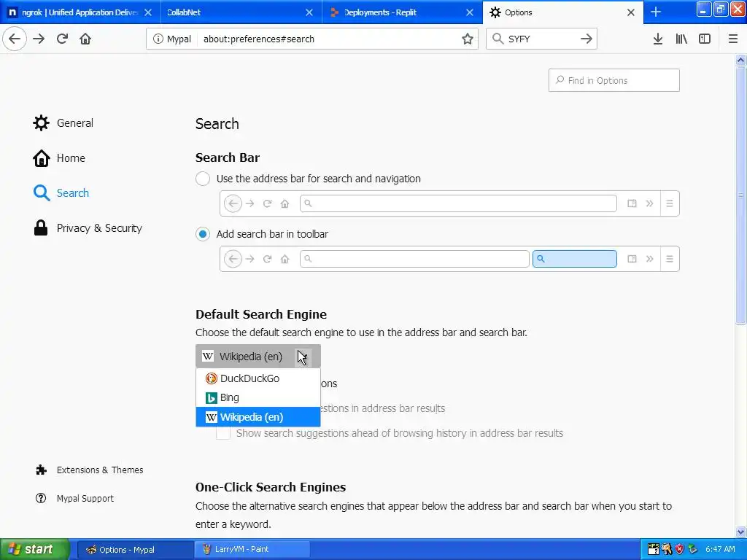Choose Bing from the engine list
This screenshot has width=747, height=560.
tap(258, 397)
